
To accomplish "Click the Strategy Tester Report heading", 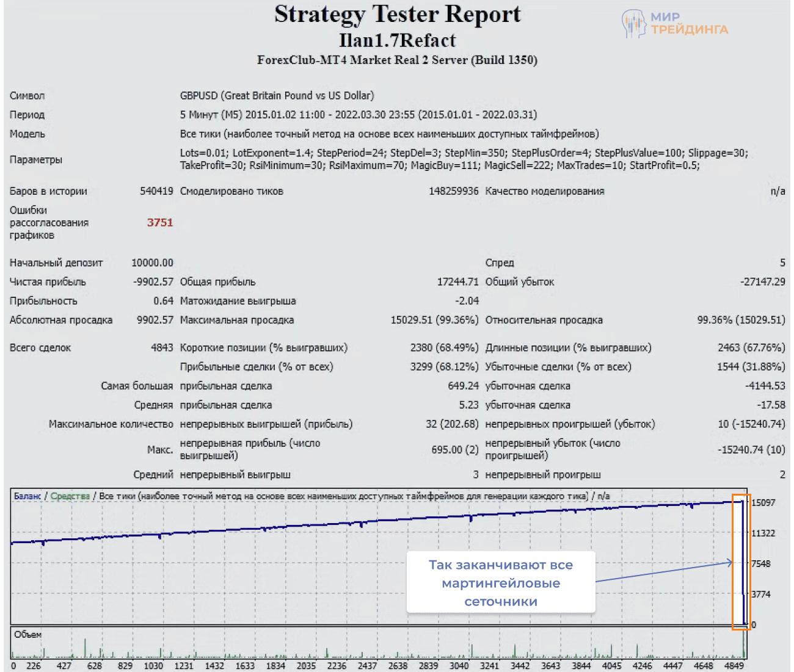I will [397, 14].
